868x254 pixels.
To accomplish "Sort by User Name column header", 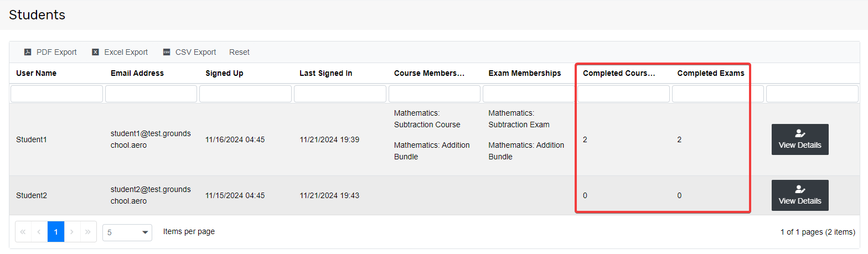I will 36,73.
